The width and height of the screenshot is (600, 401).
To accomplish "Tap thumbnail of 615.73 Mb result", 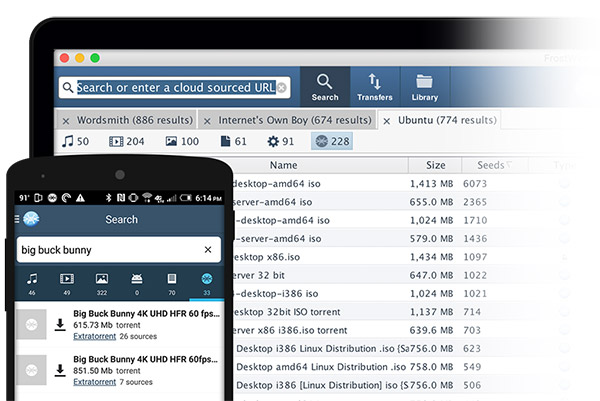I will point(31,324).
